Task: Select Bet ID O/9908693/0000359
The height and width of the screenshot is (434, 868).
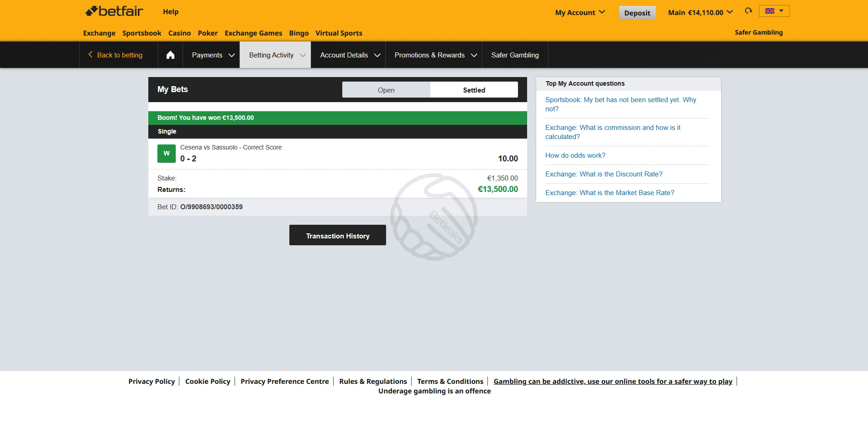Action: [x=211, y=207]
